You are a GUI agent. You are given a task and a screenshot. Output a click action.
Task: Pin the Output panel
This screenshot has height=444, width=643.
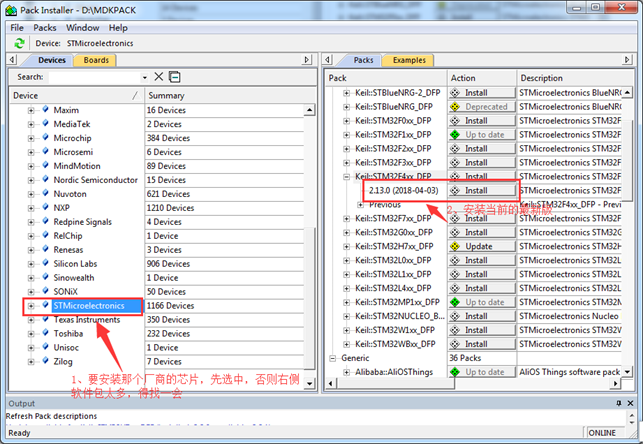point(619,403)
